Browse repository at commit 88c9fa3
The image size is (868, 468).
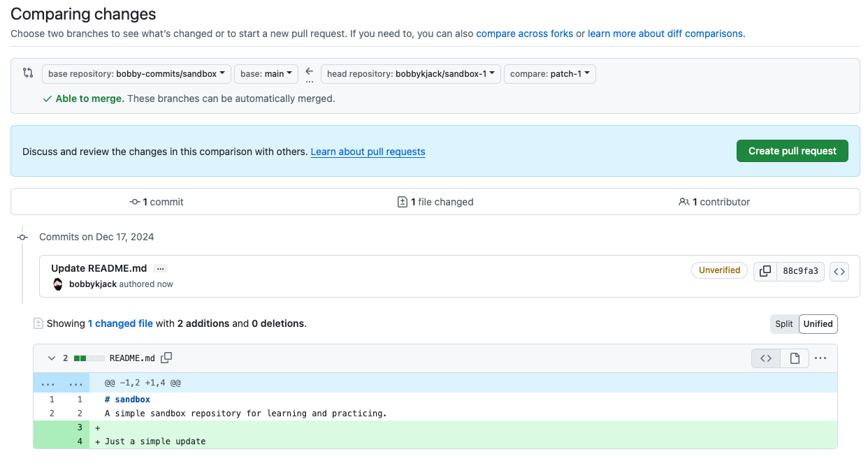[839, 271]
